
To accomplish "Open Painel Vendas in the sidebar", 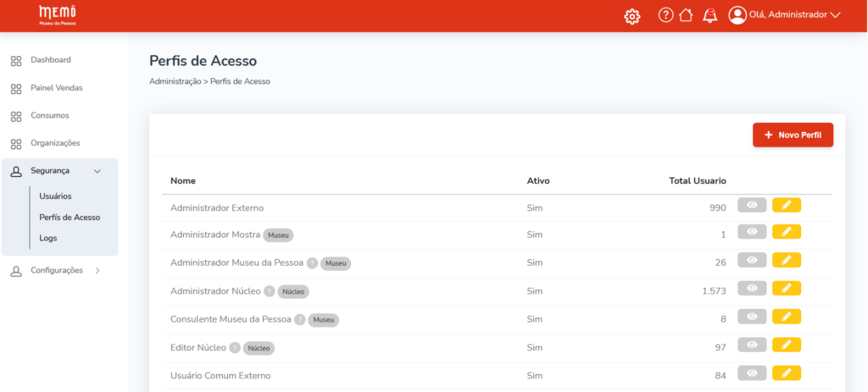I will point(56,88).
